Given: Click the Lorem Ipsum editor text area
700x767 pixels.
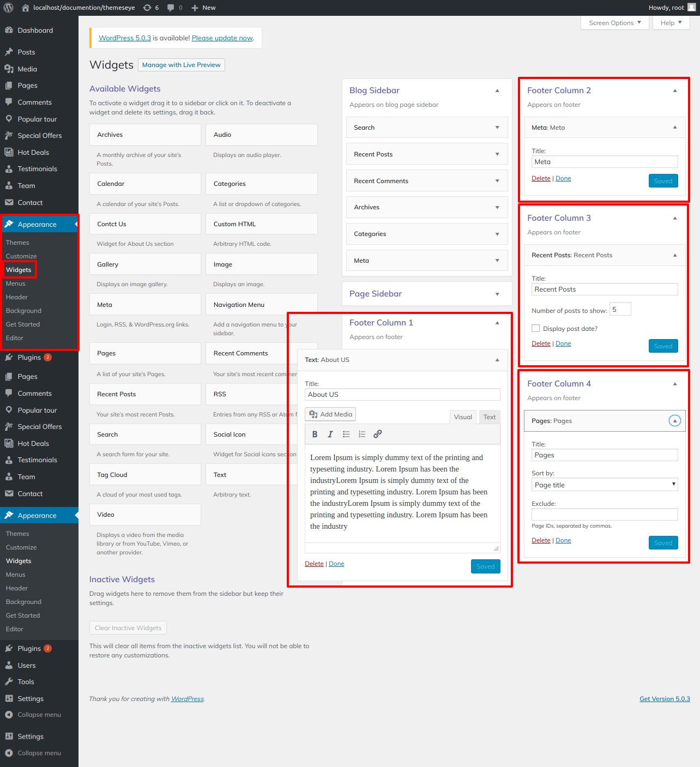Looking at the screenshot, I should pos(402,492).
